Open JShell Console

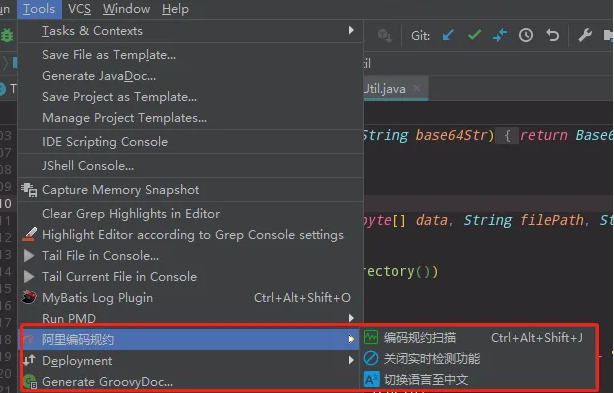(x=190, y=166)
